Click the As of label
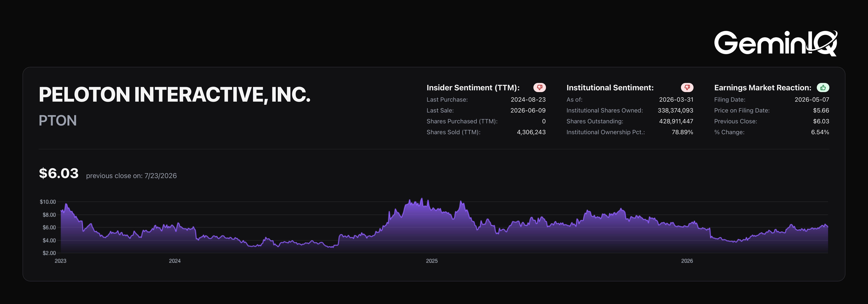Viewport: 868px width, 304px height. click(574, 99)
